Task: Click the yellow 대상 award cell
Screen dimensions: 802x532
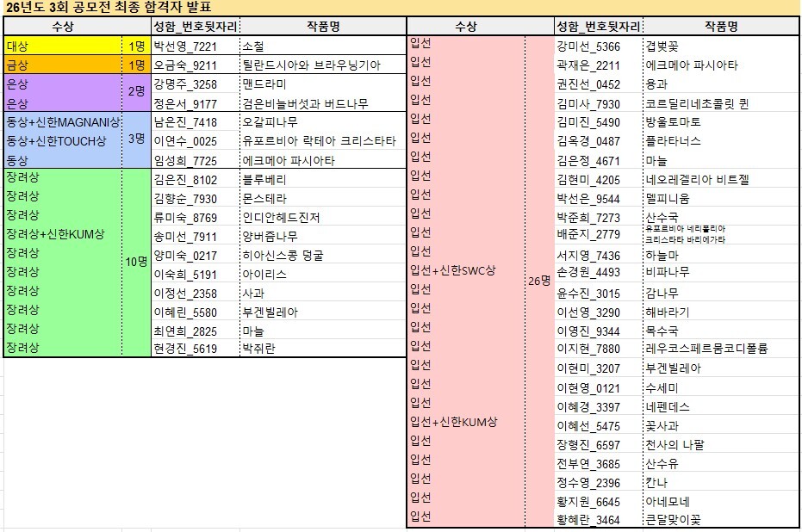Action: (62, 46)
